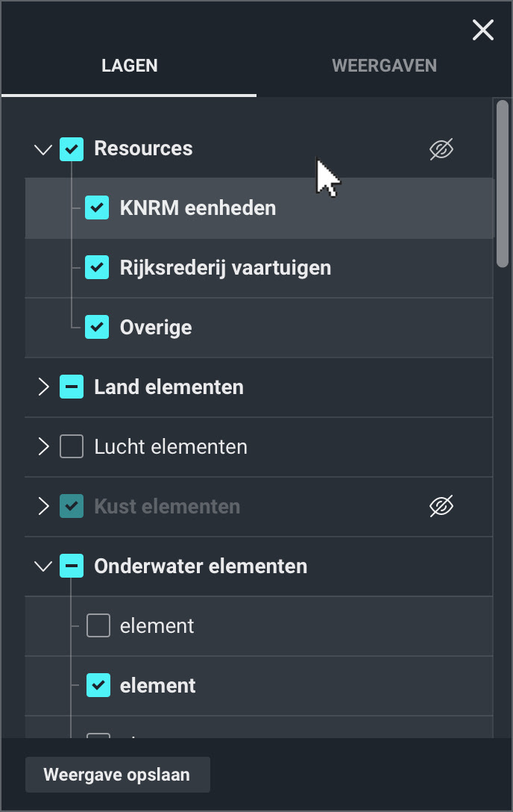Expand the Lucht elementen group
The height and width of the screenshot is (812, 513).
[43, 447]
